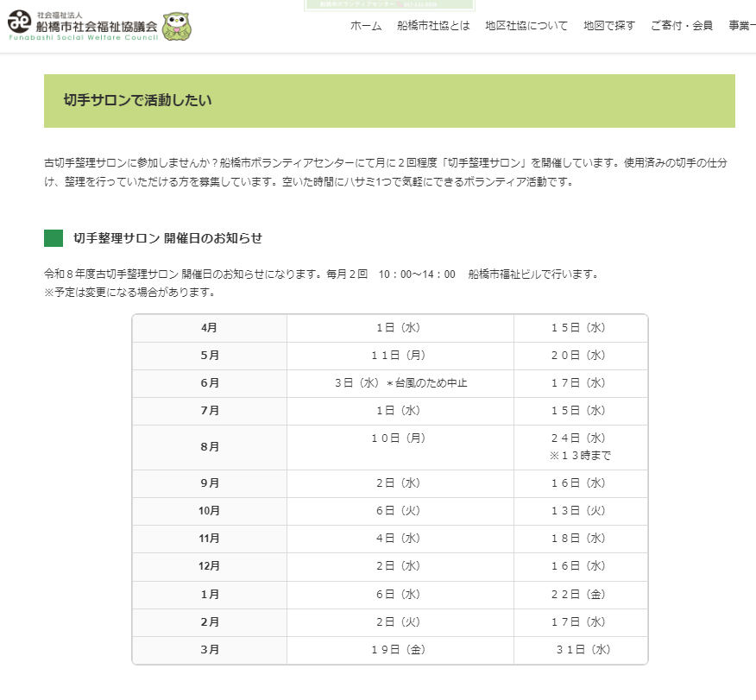
Task: Select the 7月 row header
Action: pos(210,411)
